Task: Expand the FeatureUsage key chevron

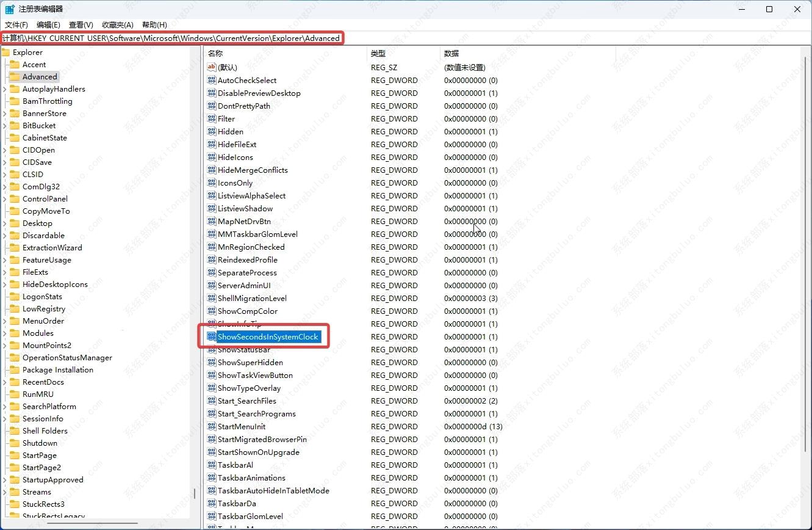Action: coord(5,260)
